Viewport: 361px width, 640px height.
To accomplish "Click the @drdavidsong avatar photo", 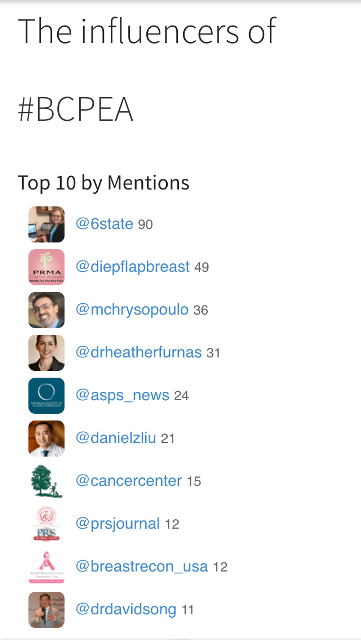I will [46, 610].
